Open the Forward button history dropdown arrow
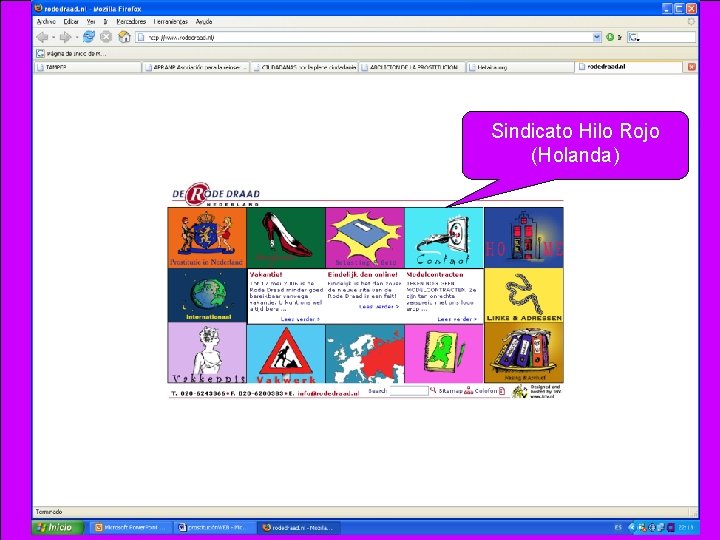720x540 pixels. click(x=77, y=37)
